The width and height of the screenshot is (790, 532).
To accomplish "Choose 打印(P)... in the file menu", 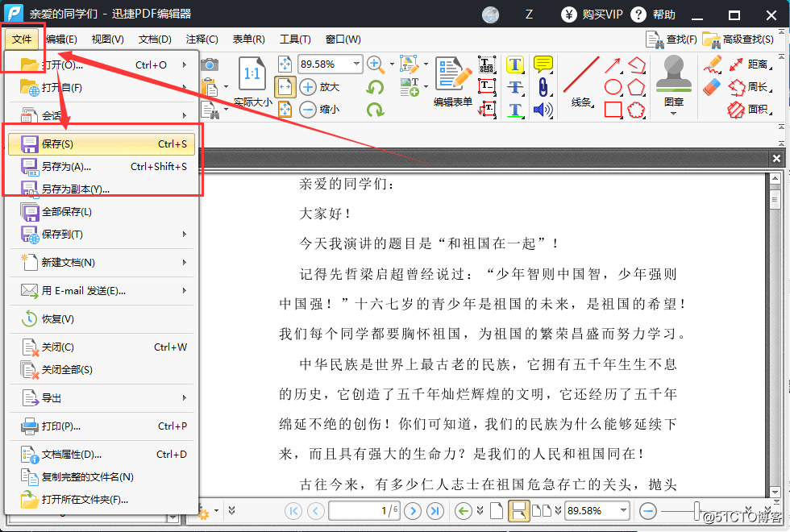I will 102,426.
